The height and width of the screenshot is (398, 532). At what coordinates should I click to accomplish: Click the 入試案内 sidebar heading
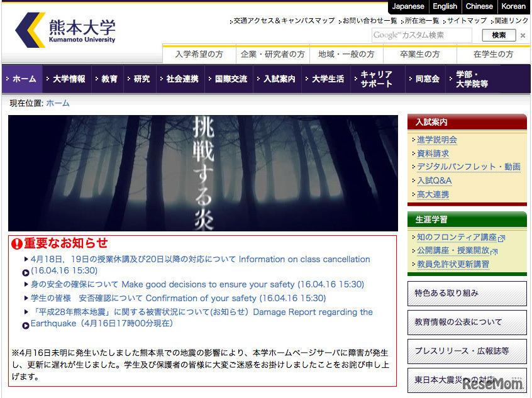pyautogui.click(x=467, y=122)
